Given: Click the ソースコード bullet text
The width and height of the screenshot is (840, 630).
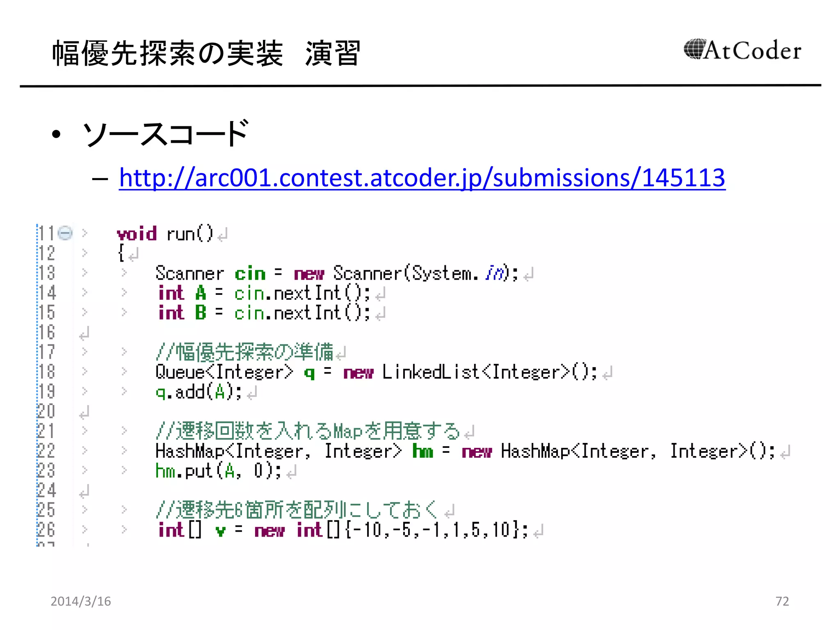Looking at the screenshot, I should pyautogui.click(x=165, y=134).
